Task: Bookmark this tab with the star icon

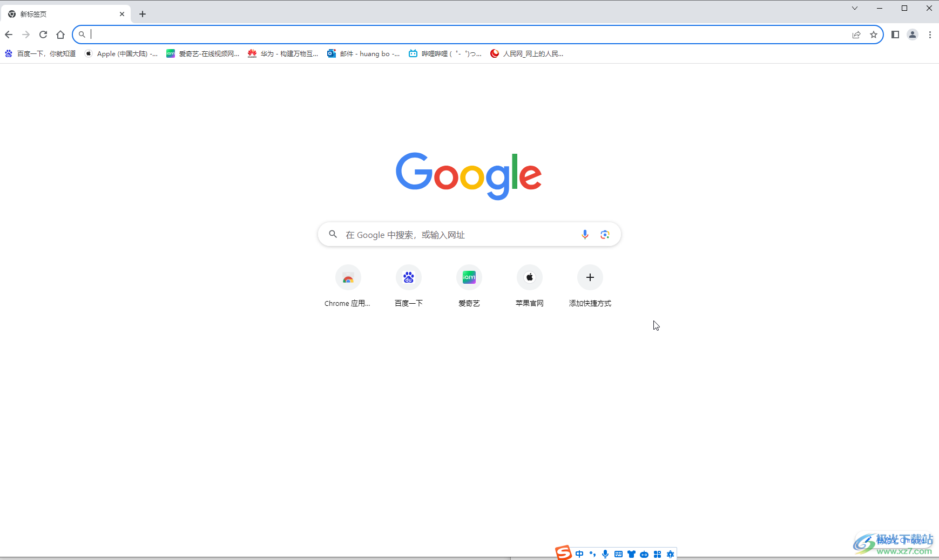Action: 874,35
